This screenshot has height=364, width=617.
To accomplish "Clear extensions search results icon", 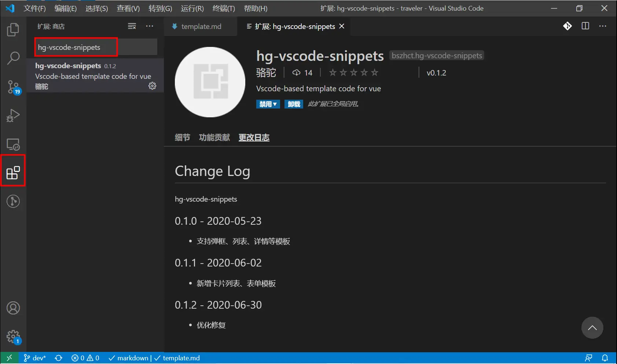I will (132, 26).
